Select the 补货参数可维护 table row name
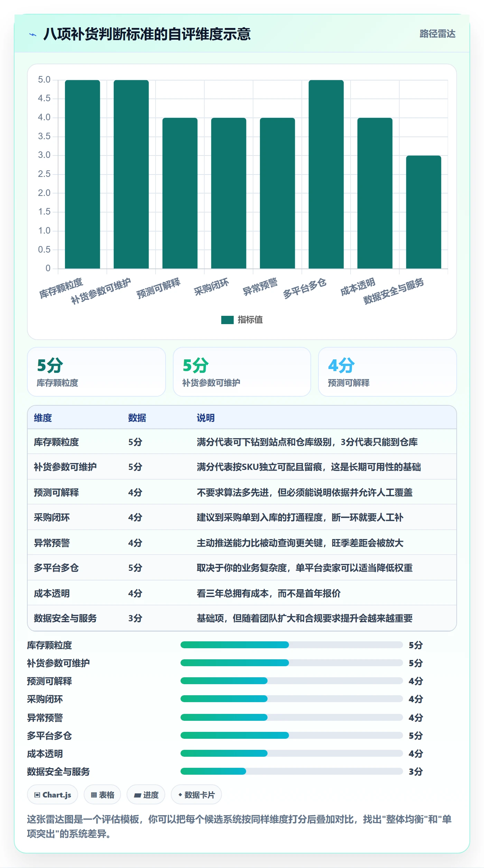This screenshot has height=868, width=484. [65, 467]
